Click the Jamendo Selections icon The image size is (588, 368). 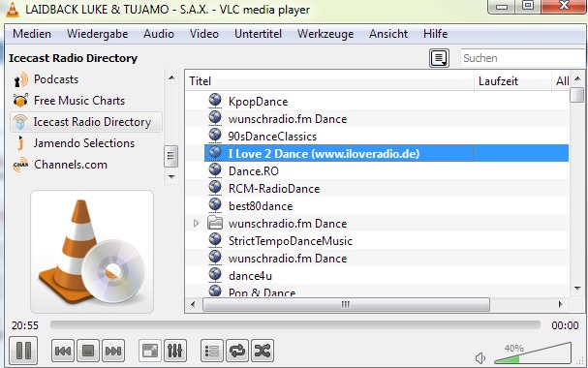click(x=20, y=143)
